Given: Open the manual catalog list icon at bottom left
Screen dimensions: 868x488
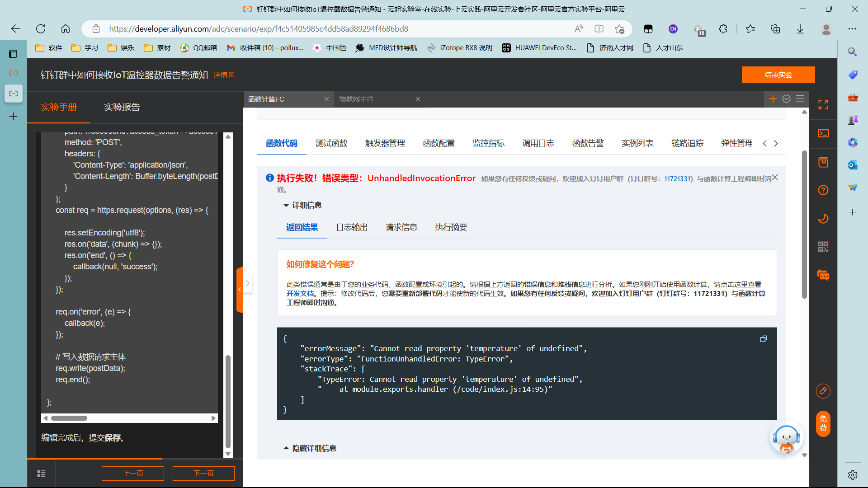Looking at the screenshot, I should 41,474.
